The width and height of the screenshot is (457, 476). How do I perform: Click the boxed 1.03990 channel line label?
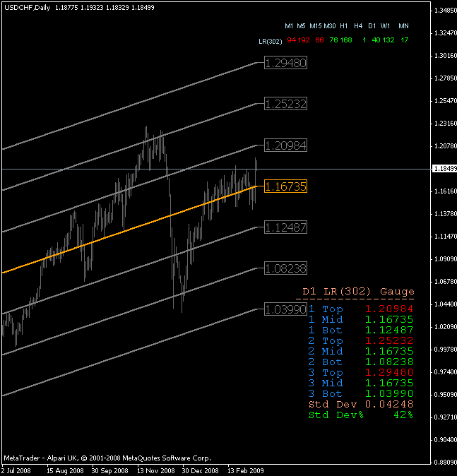[286, 309]
